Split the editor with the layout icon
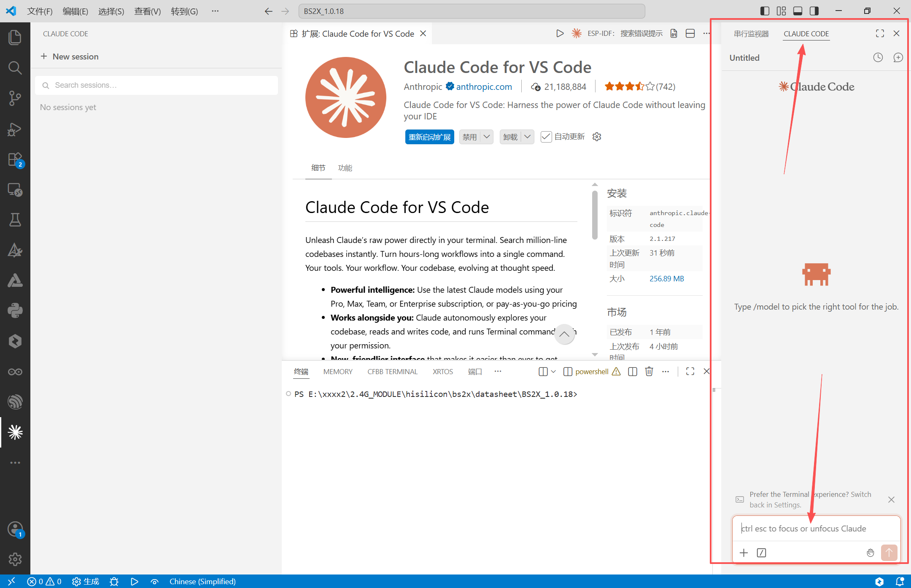 690,33
